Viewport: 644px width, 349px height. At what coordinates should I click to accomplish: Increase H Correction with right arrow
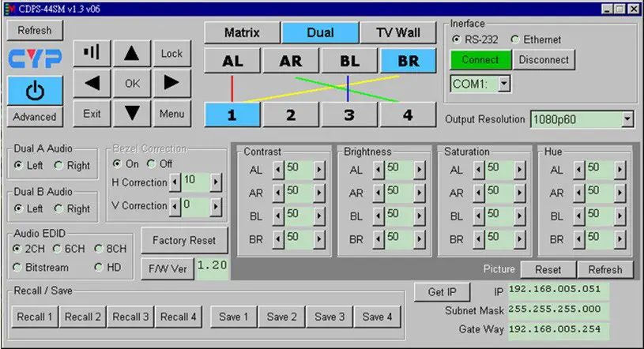(216, 182)
